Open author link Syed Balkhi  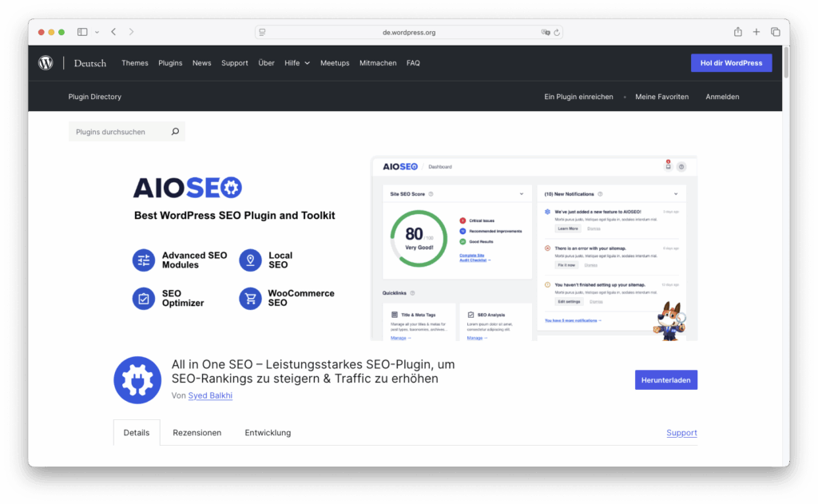(210, 395)
